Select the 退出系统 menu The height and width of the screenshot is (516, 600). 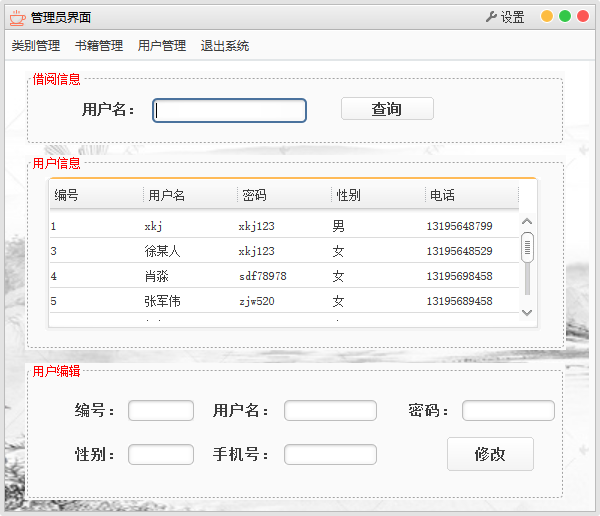[225, 46]
